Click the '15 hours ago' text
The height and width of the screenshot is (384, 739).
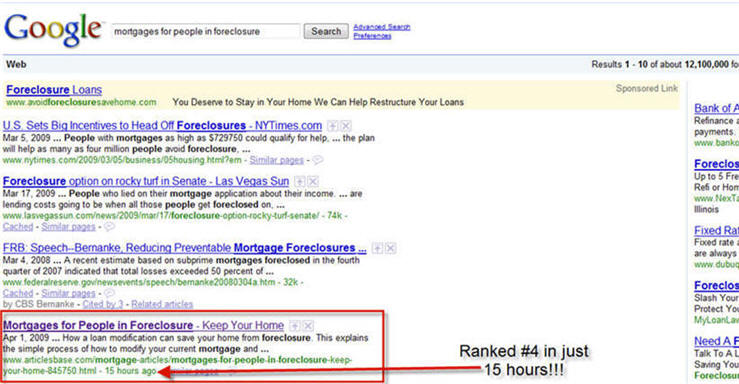coord(130,371)
